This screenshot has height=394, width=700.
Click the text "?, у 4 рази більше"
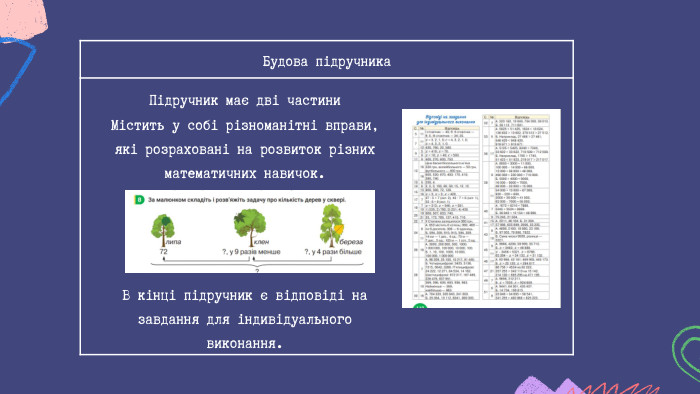[333, 252]
